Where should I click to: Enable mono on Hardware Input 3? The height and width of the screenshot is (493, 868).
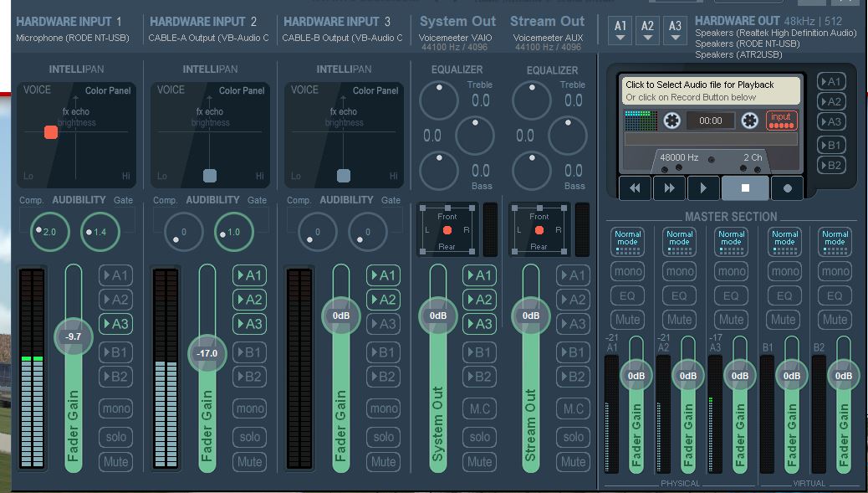point(383,408)
